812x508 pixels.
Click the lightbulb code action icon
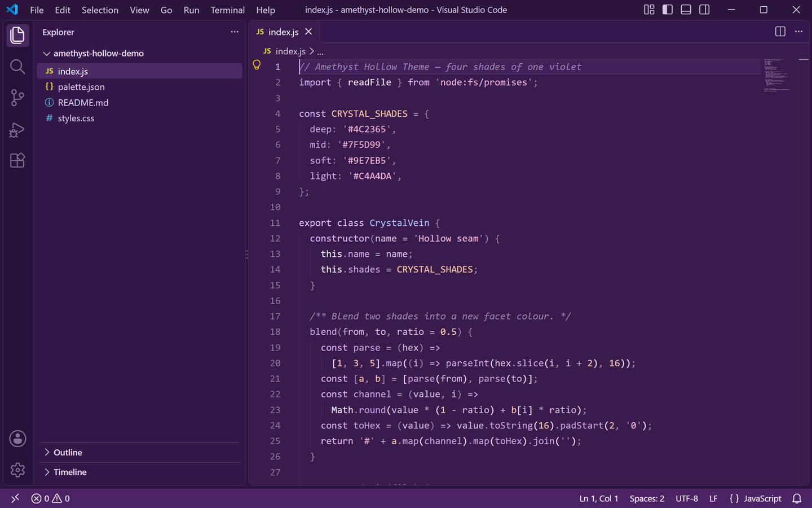click(x=257, y=65)
